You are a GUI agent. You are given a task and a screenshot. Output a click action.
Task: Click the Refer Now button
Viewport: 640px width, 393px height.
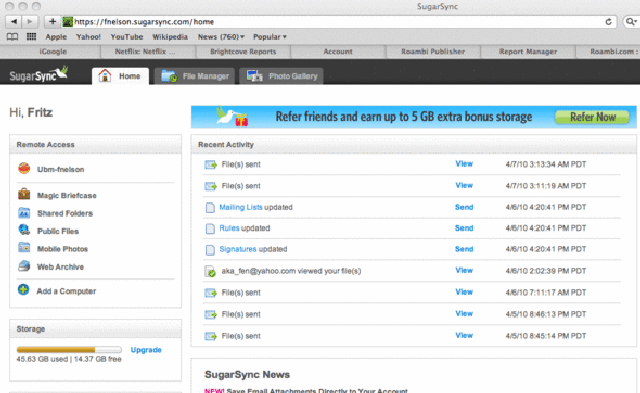coord(593,117)
